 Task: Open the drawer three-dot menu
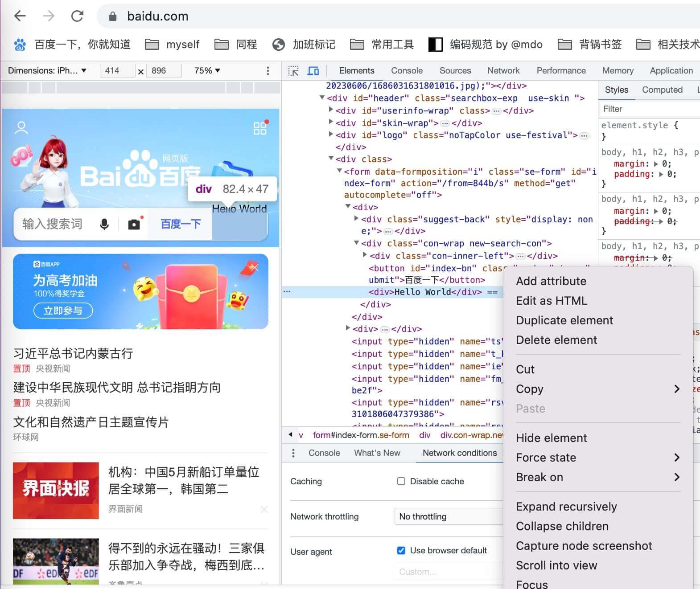click(x=293, y=453)
